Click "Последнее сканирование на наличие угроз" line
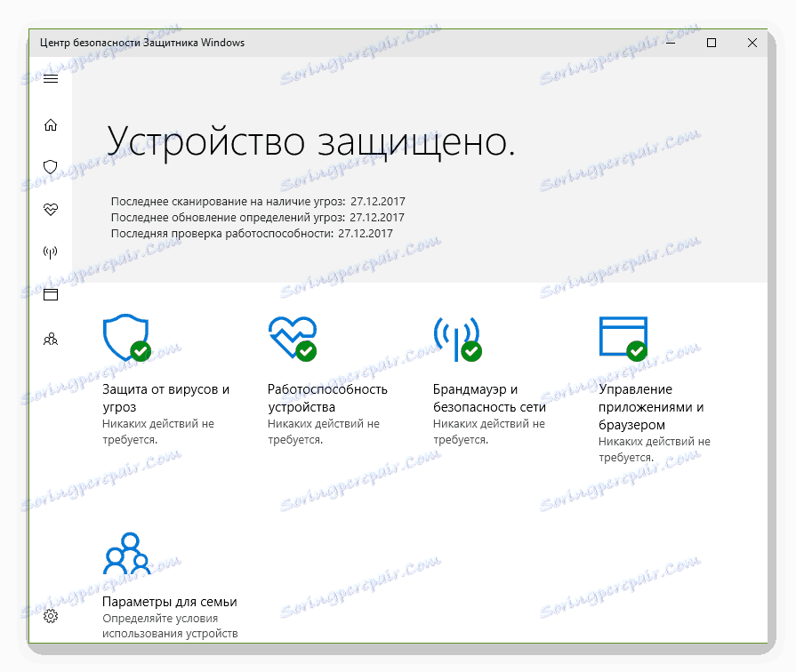Image resolution: width=796 pixels, height=672 pixels. (258, 202)
